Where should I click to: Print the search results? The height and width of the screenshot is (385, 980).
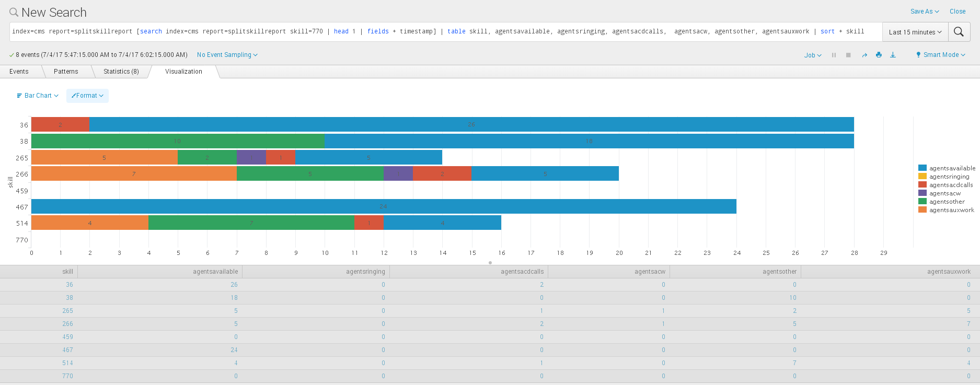click(x=879, y=55)
